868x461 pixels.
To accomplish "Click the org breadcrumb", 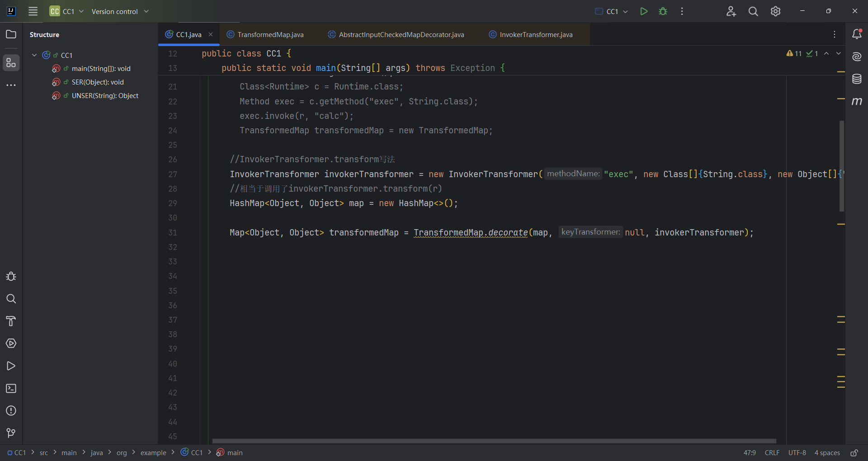I will coord(122,453).
